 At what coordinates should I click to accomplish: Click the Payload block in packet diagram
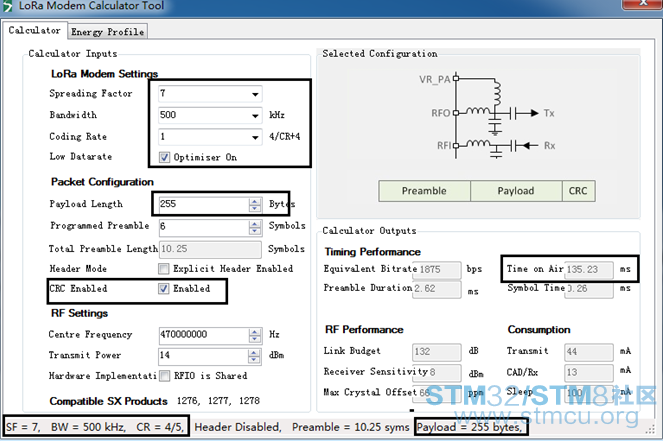coord(516,191)
